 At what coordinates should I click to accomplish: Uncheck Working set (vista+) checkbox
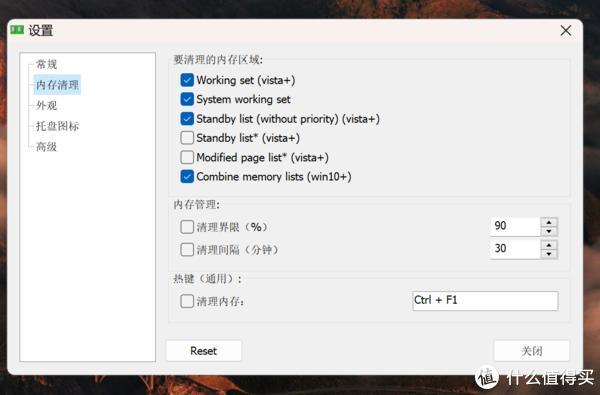(187, 80)
